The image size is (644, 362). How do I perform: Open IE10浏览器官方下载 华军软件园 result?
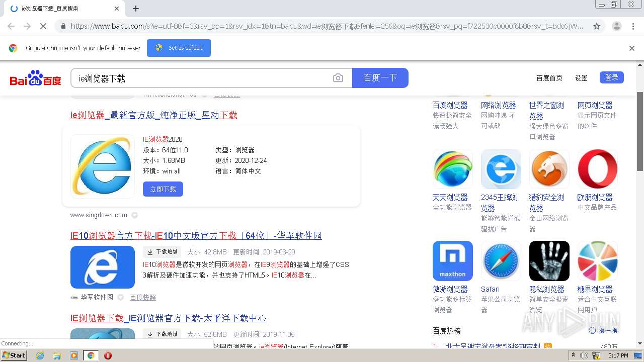(196, 236)
